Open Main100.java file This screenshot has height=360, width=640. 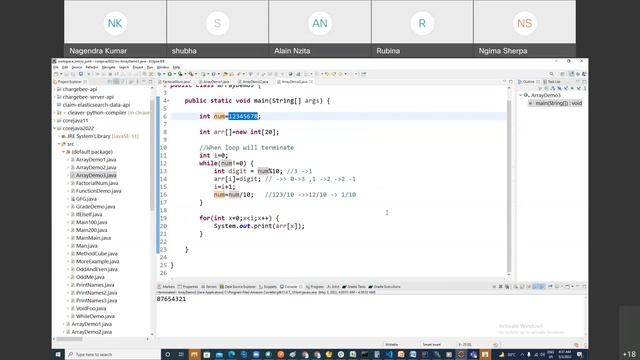click(x=91, y=222)
